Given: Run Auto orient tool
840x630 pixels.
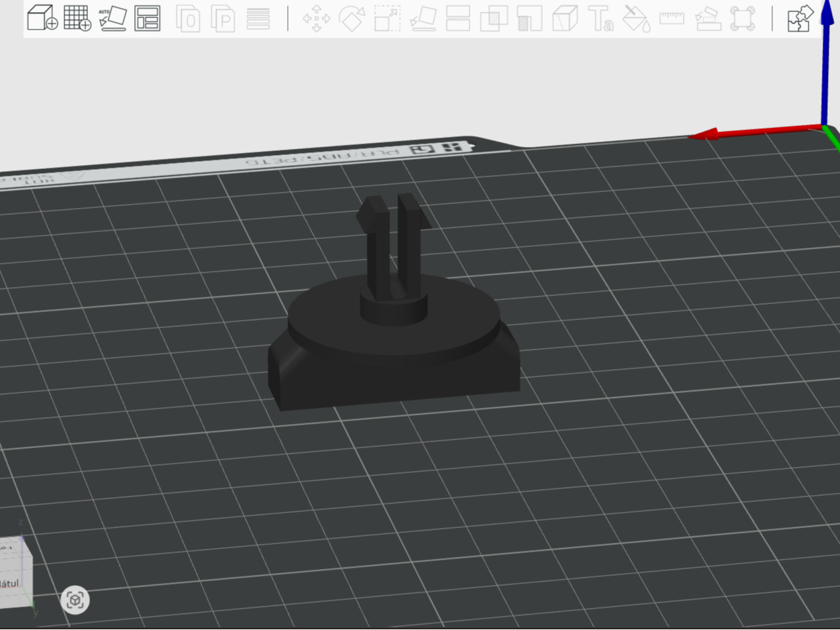Looking at the screenshot, I should point(113,18).
